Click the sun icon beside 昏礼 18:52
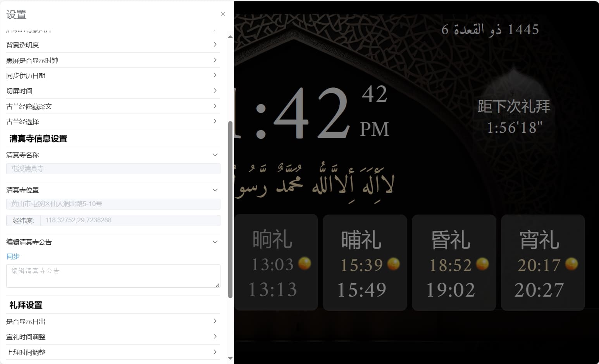 pyautogui.click(x=482, y=264)
